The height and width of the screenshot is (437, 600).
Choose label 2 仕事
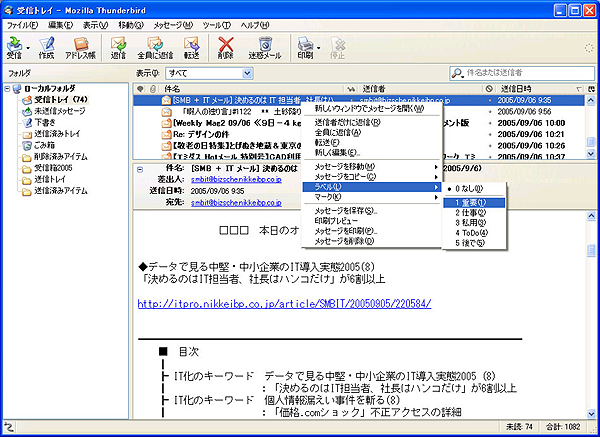coord(474,213)
